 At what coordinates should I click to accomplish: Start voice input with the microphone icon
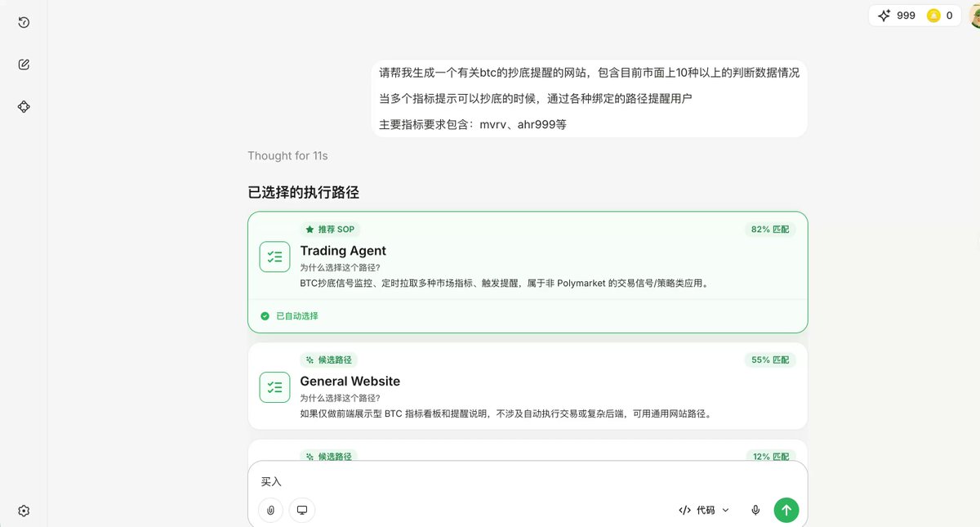(755, 510)
